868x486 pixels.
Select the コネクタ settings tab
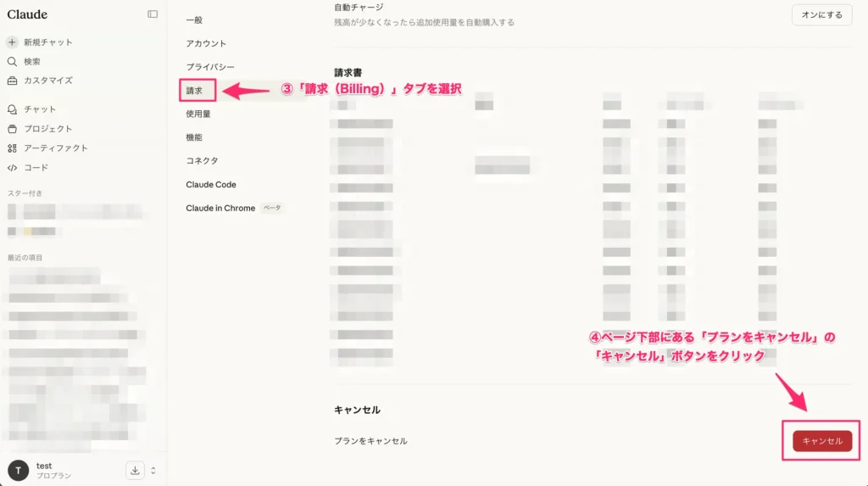click(x=202, y=160)
